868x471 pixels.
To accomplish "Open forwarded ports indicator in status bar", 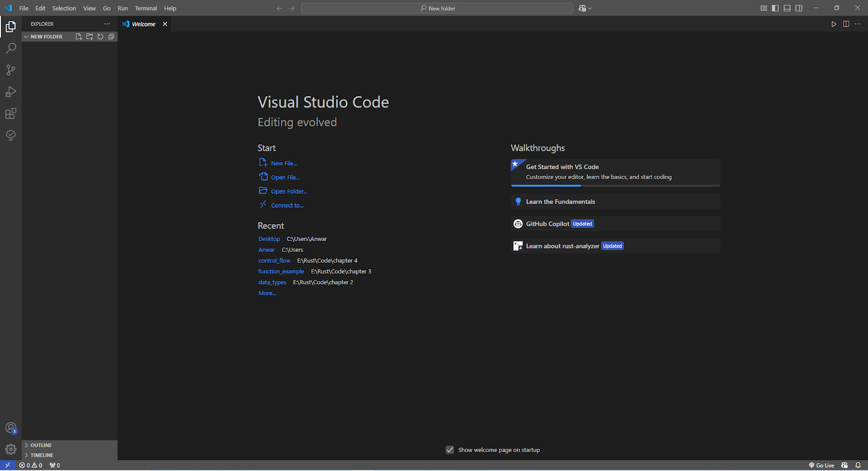I will 55,465.
